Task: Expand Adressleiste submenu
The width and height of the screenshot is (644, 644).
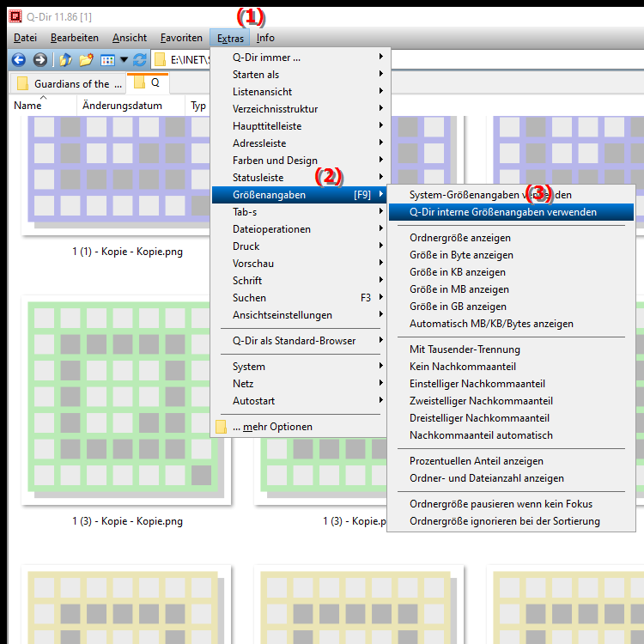Action: [x=299, y=143]
